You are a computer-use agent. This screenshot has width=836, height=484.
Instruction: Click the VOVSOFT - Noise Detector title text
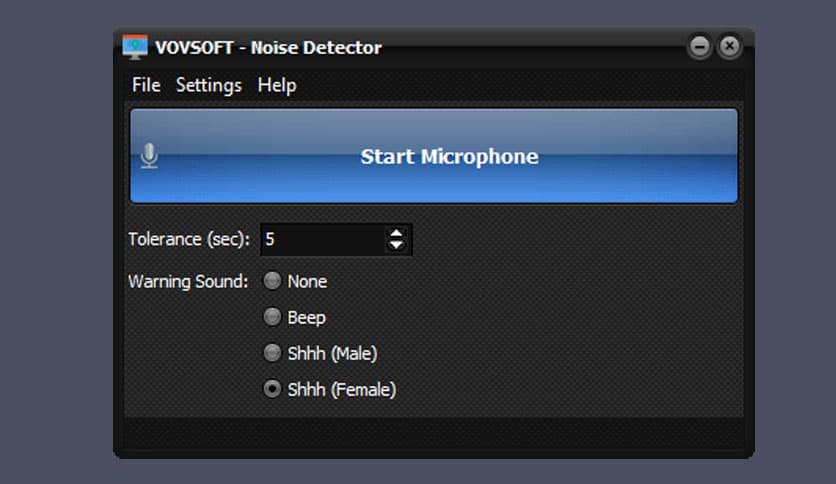click(268, 47)
